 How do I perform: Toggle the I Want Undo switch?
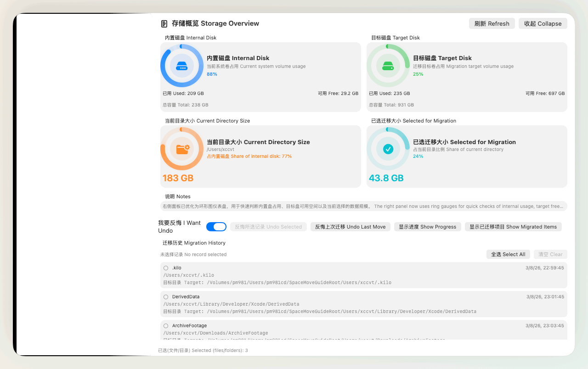click(x=216, y=227)
